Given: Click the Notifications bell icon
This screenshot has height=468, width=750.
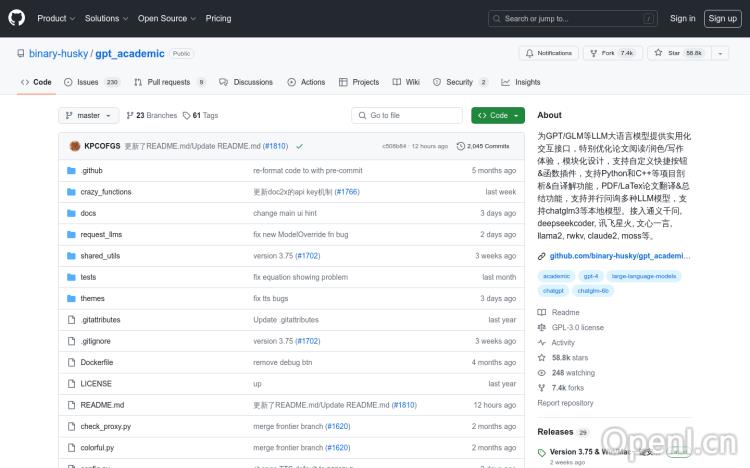Looking at the screenshot, I should tap(529, 53).
